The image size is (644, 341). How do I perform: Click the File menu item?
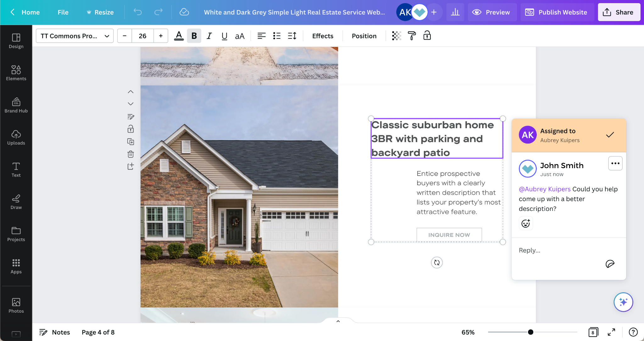point(63,12)
